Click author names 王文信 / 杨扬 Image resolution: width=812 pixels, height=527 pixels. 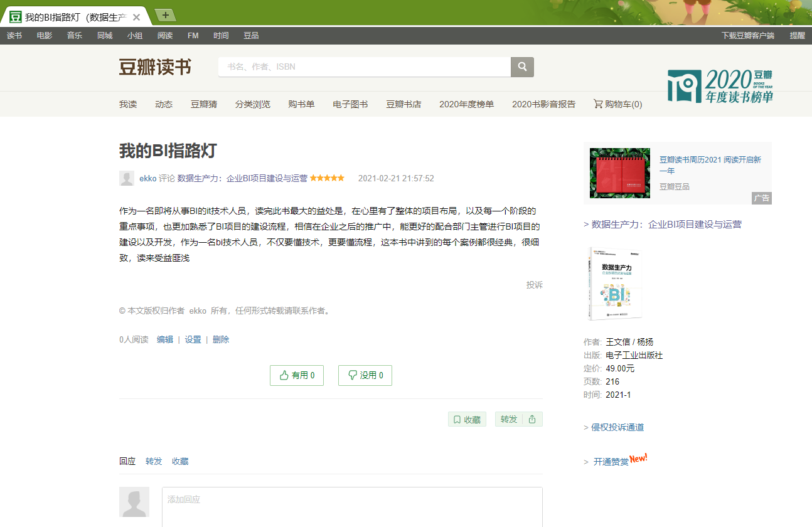(x=629, y=342)
